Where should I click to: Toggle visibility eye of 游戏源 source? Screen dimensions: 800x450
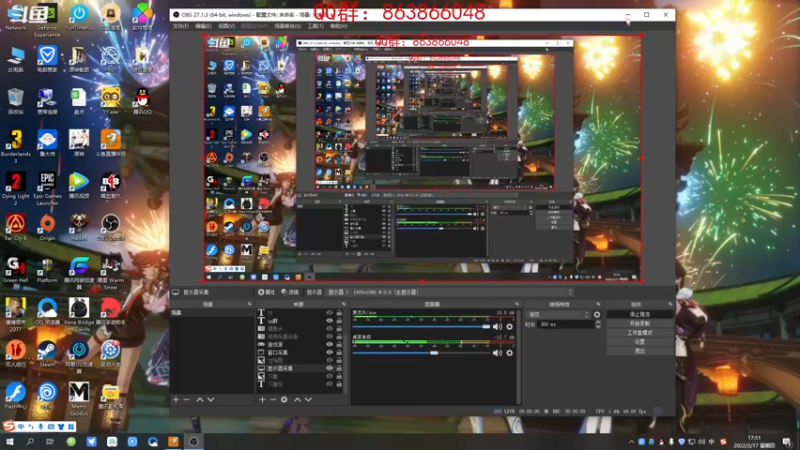point(330,344)
